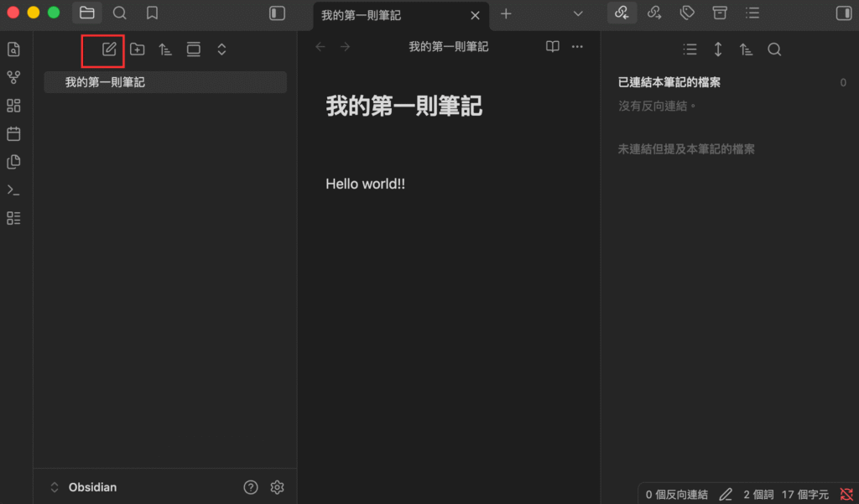Screen dimensions: 859x504
Task: Select the 我的第一則筆記 file in explorer
Action: (165, 82)
